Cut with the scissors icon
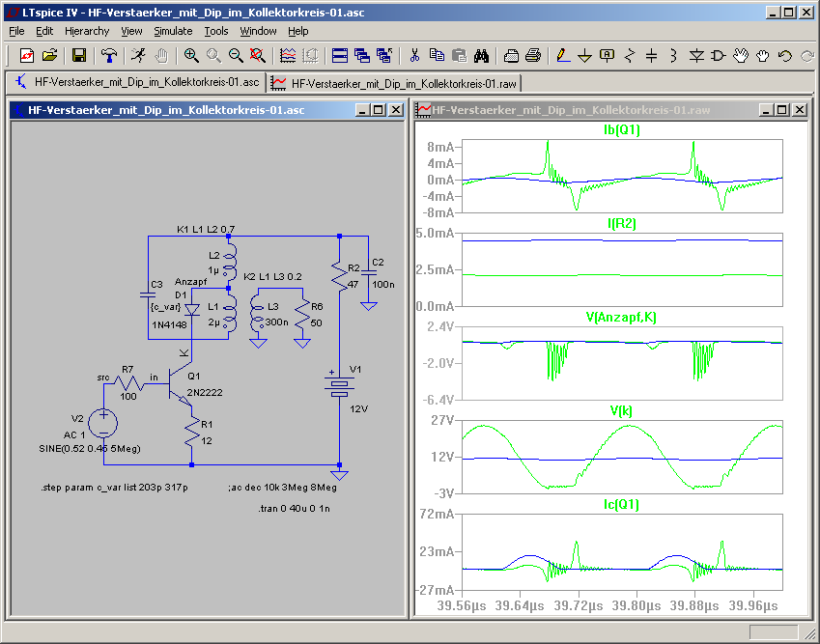Viewport: 820px width, 644px height. point(414,55)
